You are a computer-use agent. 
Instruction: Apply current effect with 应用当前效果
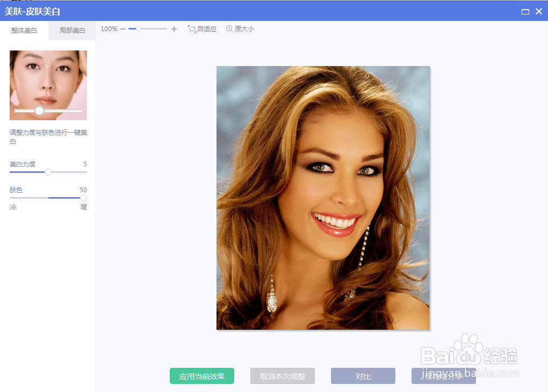point(202,376)
